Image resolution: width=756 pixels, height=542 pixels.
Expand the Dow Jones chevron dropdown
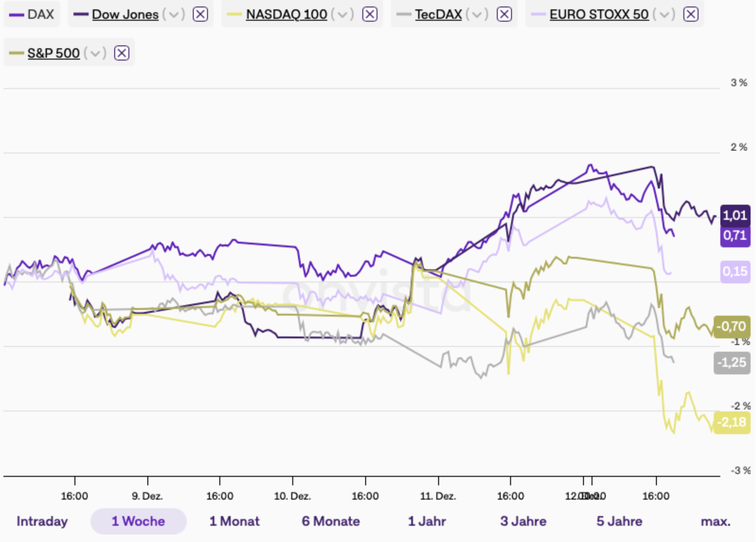coord(174,15)
